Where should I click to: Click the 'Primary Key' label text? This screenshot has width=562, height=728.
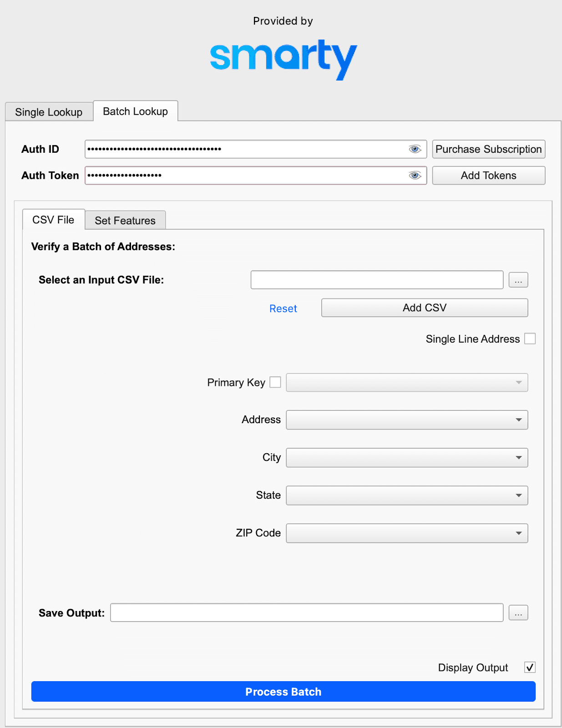click(x=236, y=383)
